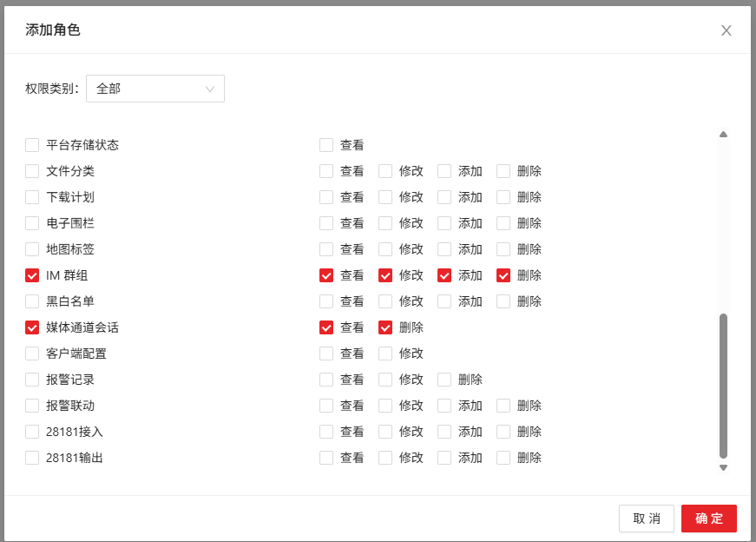Uncheck 删除 permission for IM 群组
This screenshot has width=756, height=542.
coord(503,275)
